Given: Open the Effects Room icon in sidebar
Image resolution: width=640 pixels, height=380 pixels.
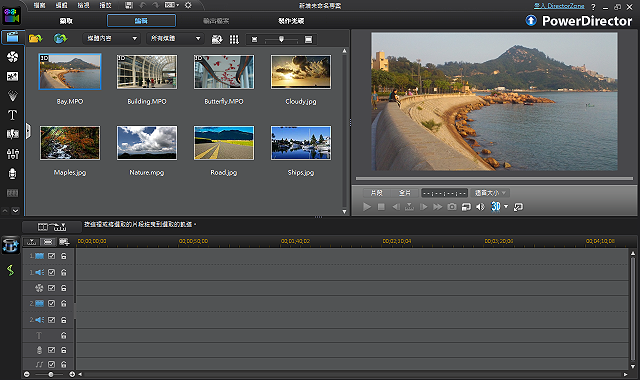Looking at the screenshot, I should pos(12,56).
